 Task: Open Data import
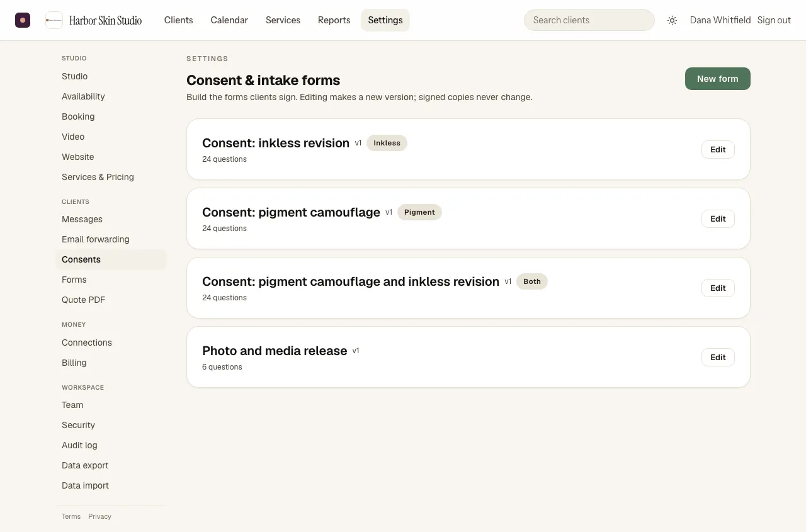click(111, 485)
